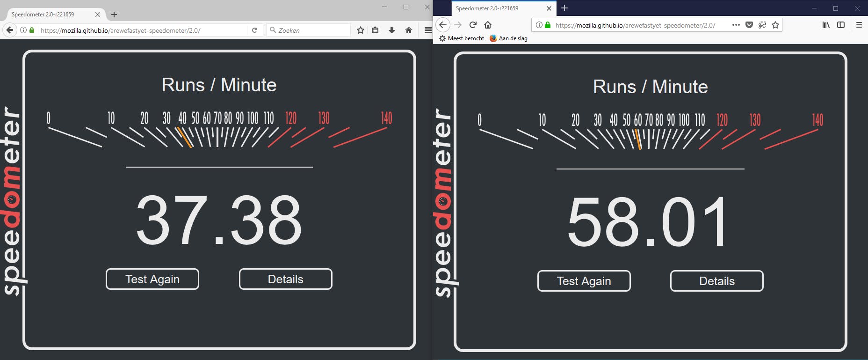Image resolution: width=868 pixels, height=360 pixels.
Task: Open the Aan de slag bookmark
Action: [x=508, y=38]
